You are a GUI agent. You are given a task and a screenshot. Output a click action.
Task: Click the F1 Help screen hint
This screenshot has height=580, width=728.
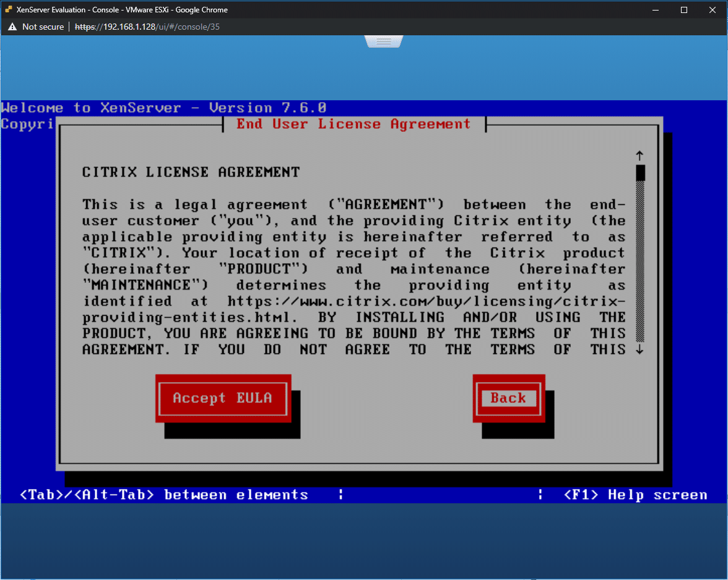(636, 495)
